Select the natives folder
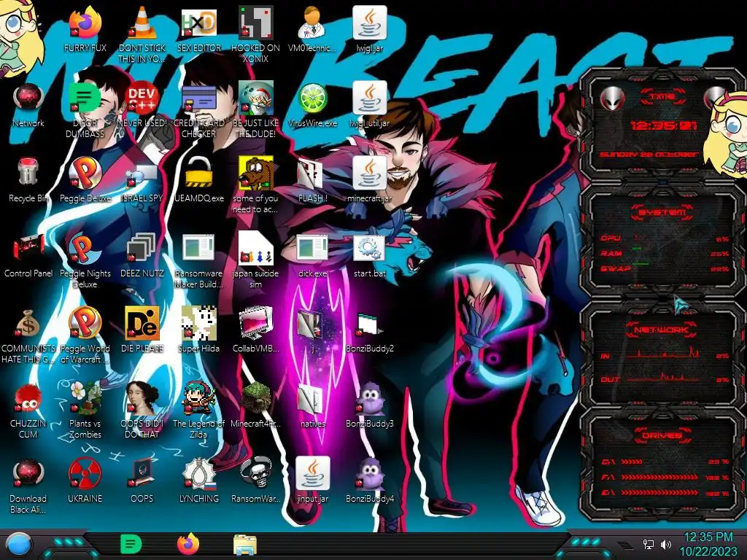747x560 pixels. (x=312, y=405)
